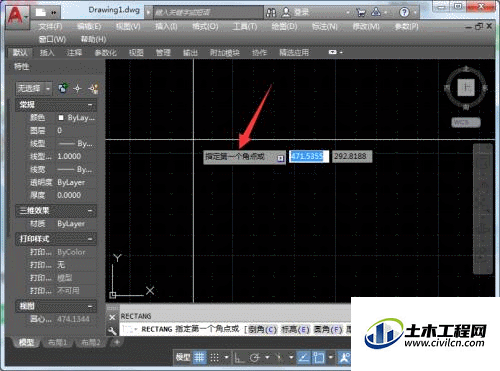Click the add new layout plus tab

[x=117, y=342]
